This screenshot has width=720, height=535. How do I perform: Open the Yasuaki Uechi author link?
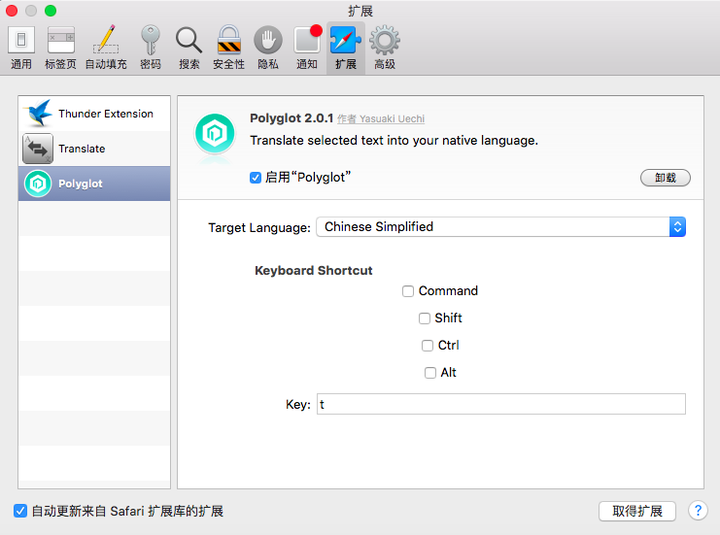click(x=392, y=119)
